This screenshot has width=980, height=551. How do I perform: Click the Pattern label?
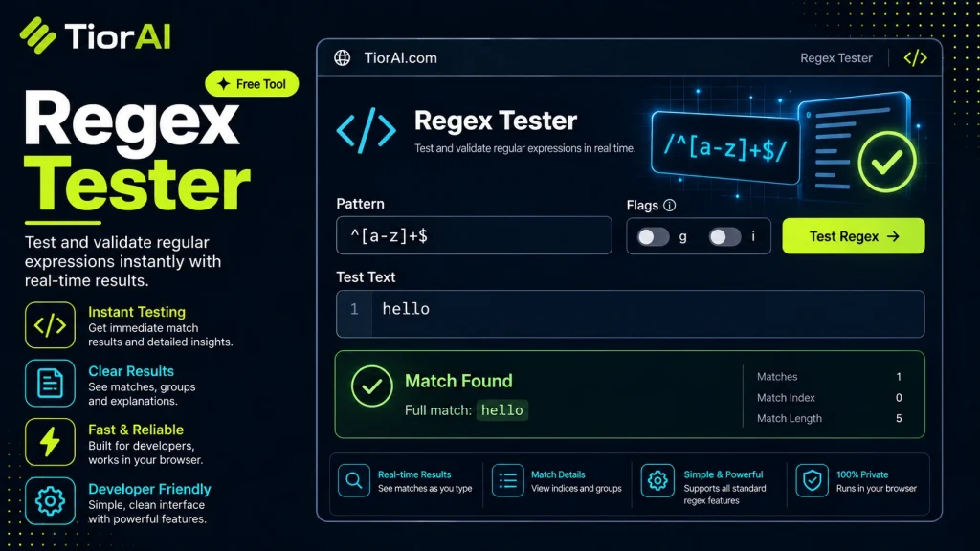(360, 204)
